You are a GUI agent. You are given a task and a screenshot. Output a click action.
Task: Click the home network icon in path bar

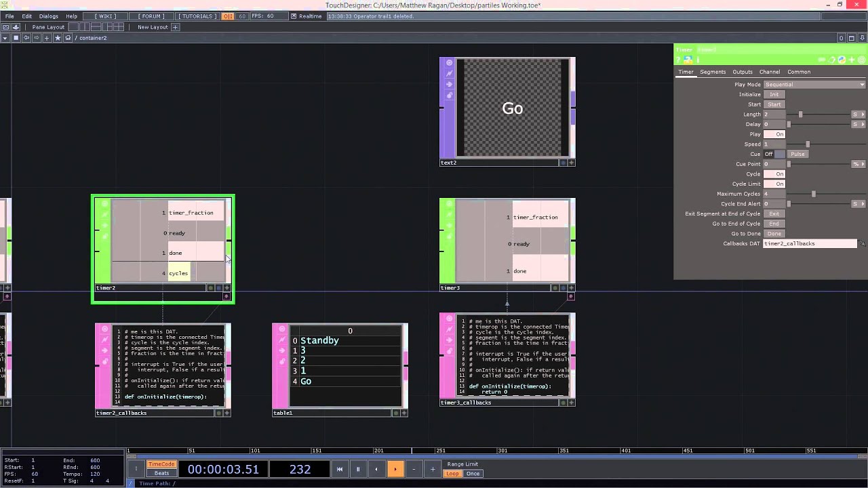[x=68, y=38]
